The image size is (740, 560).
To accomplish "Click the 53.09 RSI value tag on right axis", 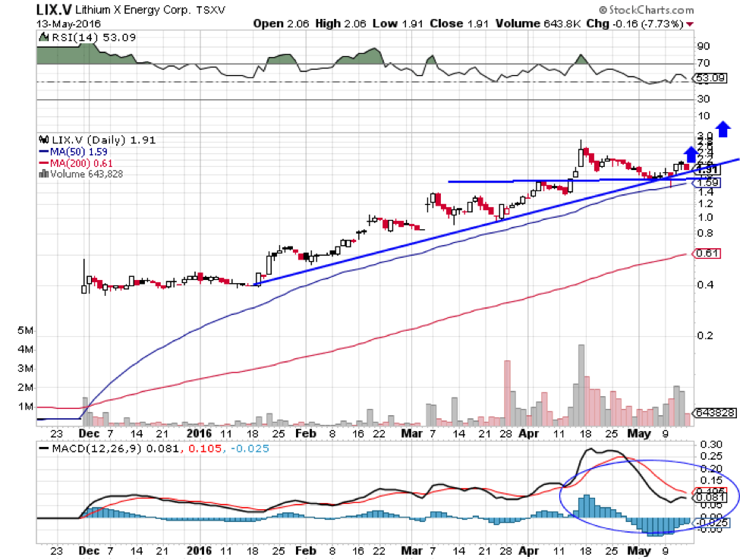I will point(711,78).
